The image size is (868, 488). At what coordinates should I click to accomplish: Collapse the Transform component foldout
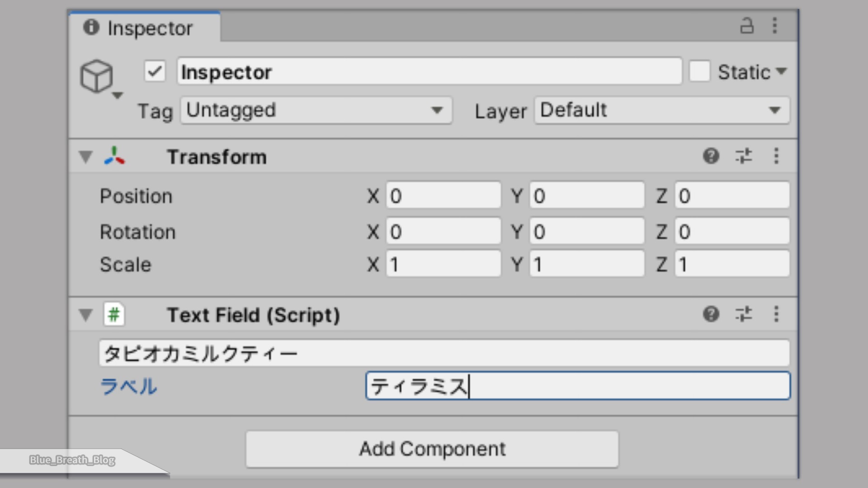click(85, 157)
